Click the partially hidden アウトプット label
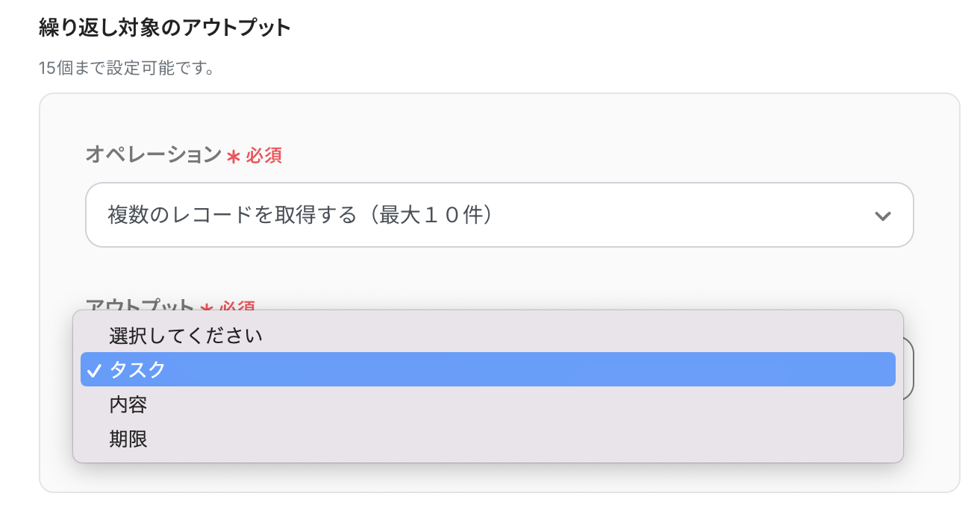980x511 pixels. (140, 305)
